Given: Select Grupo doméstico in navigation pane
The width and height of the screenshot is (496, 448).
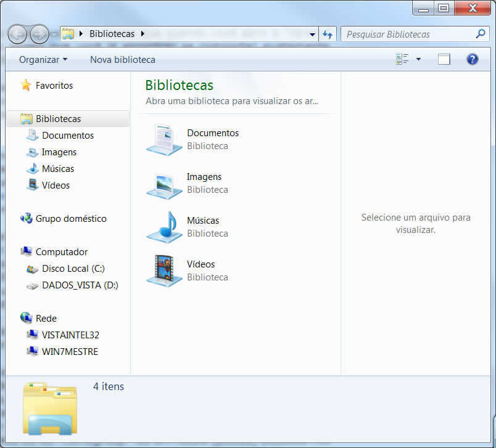Looking at the screenshot, I should coord(70,219).
